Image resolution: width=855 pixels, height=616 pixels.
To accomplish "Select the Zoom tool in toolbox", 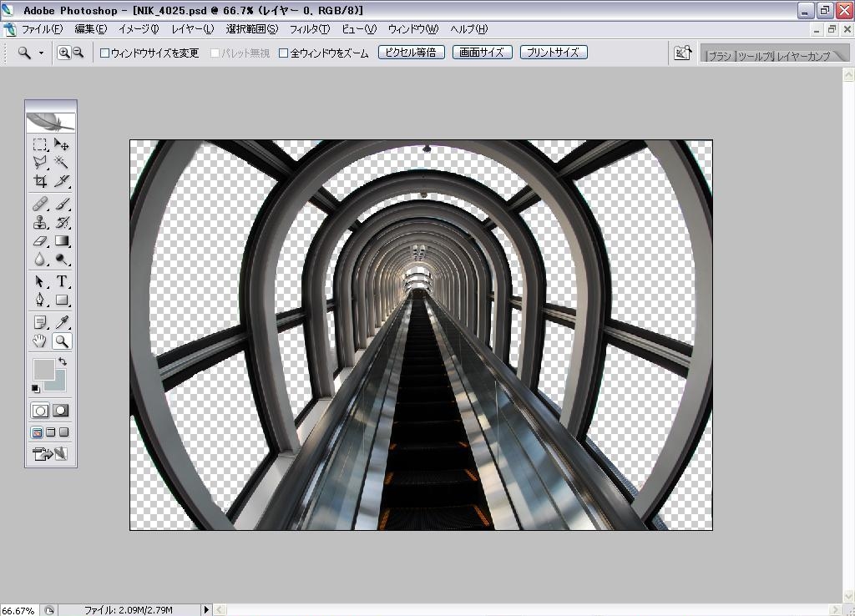I will pos(62,341).
